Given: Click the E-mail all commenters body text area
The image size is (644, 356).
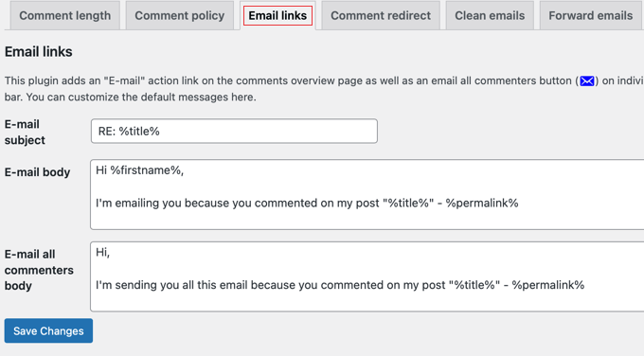Looking at the screenshot, I should point(367,276).
